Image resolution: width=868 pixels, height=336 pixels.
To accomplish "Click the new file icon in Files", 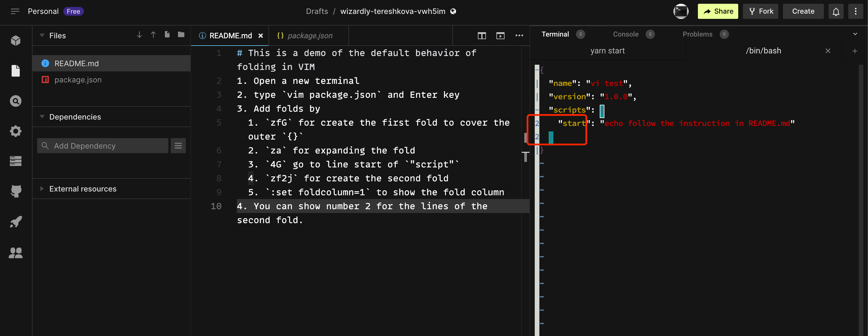I will 167,35.
